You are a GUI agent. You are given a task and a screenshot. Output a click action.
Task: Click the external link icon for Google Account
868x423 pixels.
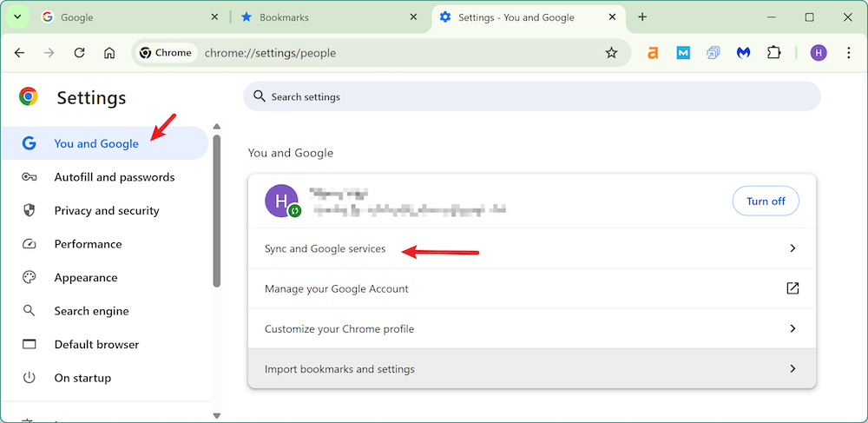[x=792, y=288]
